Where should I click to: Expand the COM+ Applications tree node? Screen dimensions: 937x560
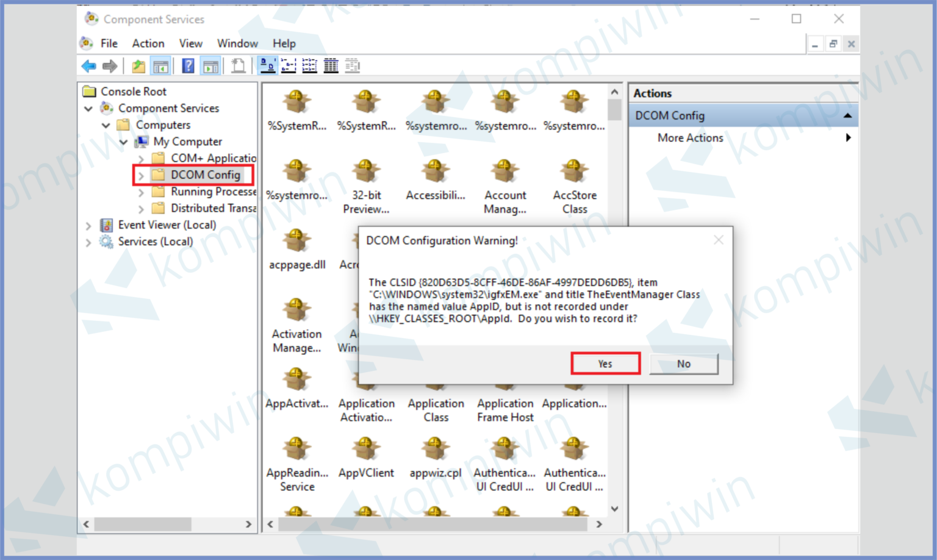coord(142,158)
